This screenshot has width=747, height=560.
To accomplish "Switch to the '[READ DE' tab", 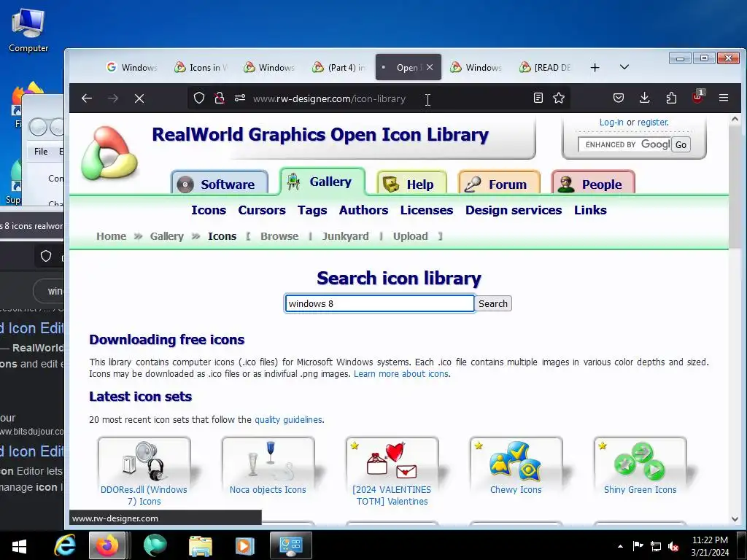I will [546, 68].
